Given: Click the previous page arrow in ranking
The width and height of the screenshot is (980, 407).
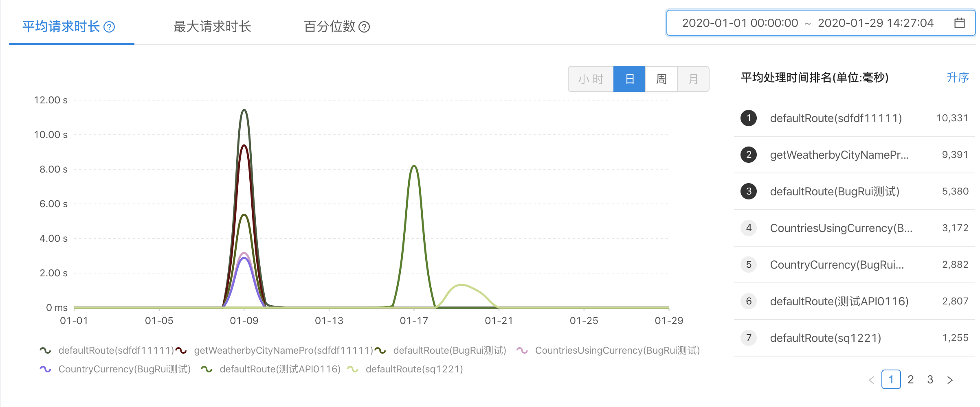Looking at the screenshot, I should tap(871, 380).
